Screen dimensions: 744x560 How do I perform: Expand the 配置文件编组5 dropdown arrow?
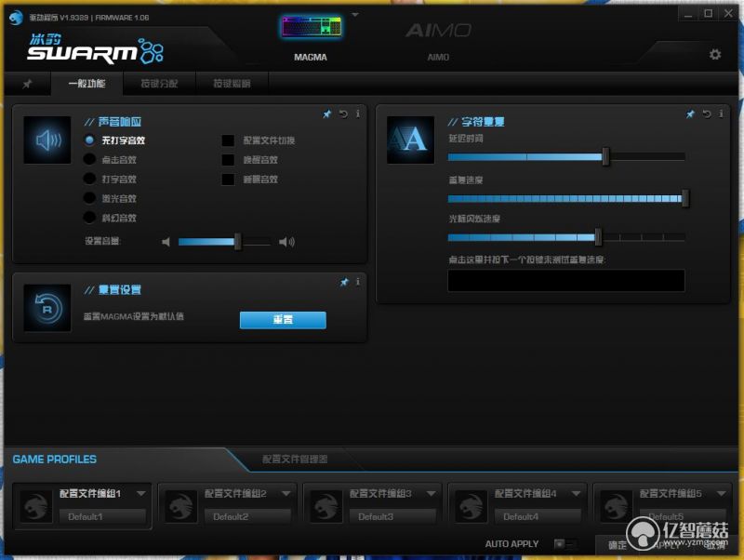[x=722, y=494]
